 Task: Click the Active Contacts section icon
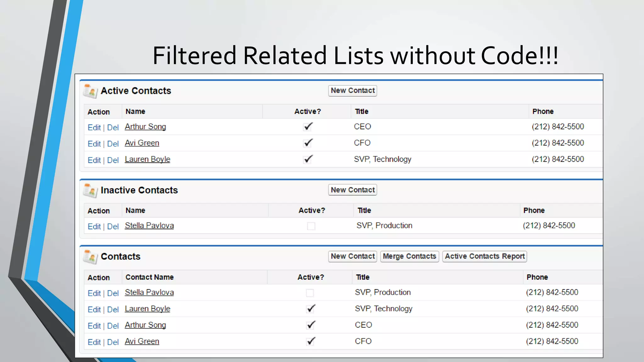pyautogui.click(x=91, y=91)
